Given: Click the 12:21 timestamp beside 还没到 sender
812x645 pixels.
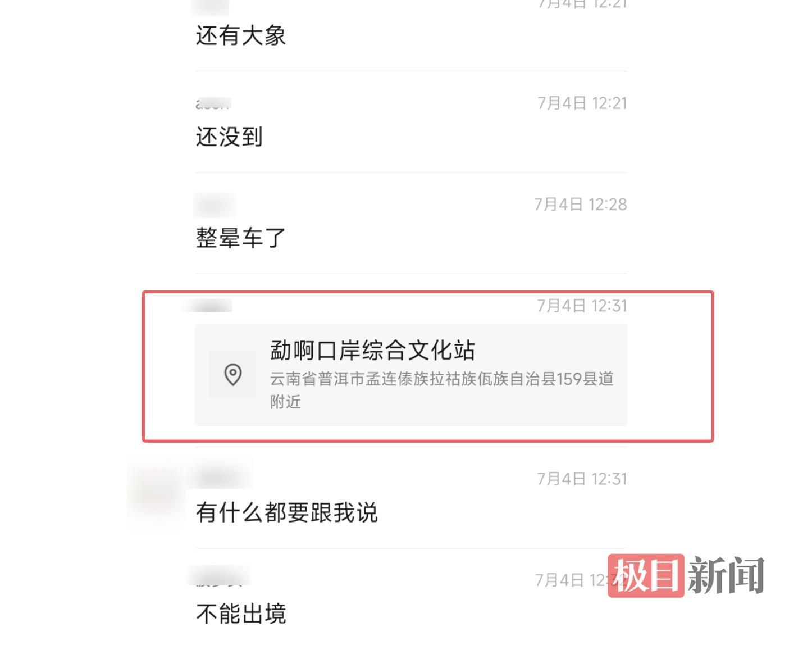Looking at the screenshot, I should [x=582, y=103].
